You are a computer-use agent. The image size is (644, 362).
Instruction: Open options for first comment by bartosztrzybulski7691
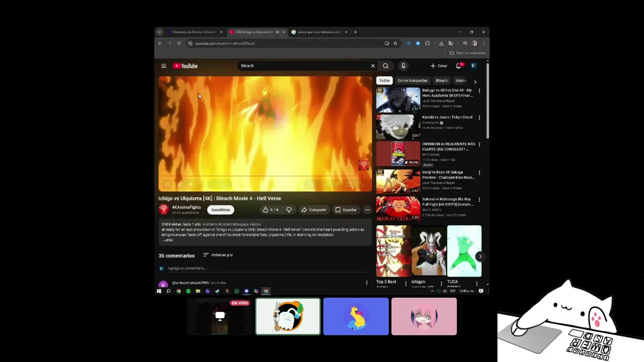pyautogui.click(x=366, y=283)
